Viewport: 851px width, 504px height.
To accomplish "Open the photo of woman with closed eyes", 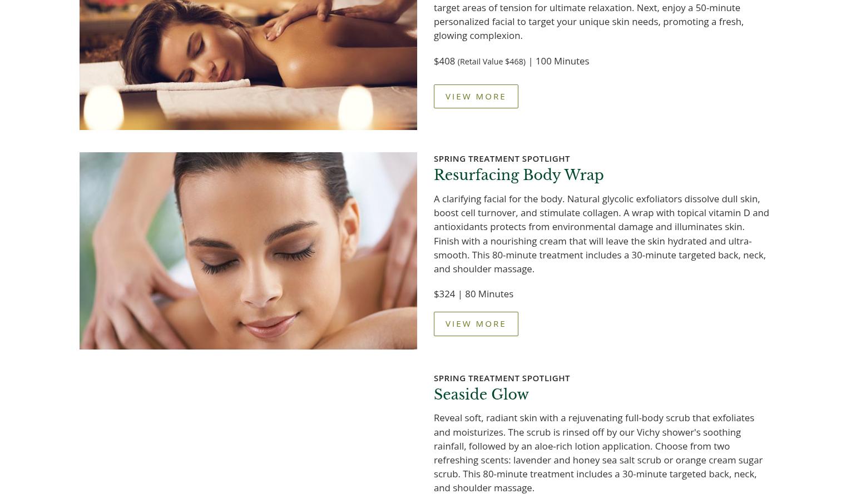I will coord(248,251).
